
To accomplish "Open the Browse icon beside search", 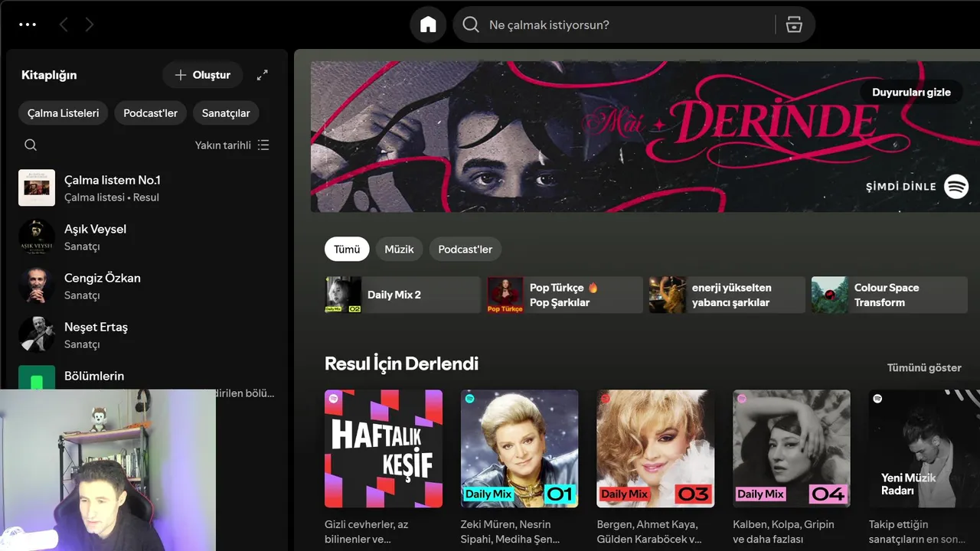I will (x=794, y=25).
